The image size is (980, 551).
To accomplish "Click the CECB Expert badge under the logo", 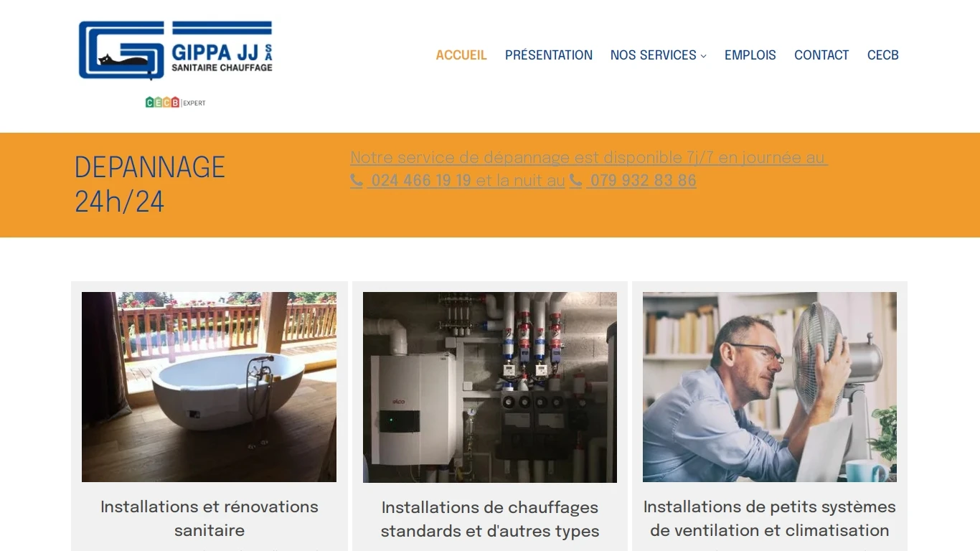I will 175,103.
